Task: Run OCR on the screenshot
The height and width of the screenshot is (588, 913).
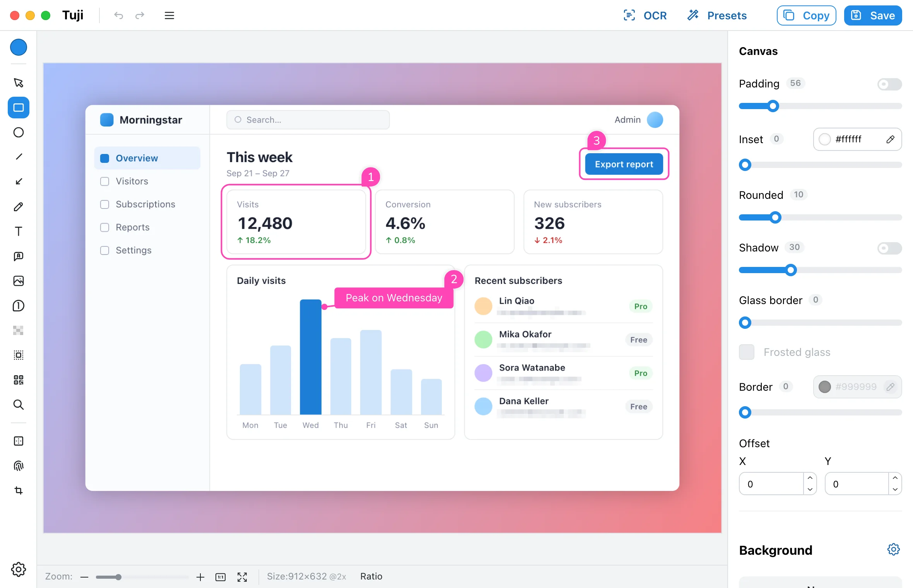Action: coord(645,15)
